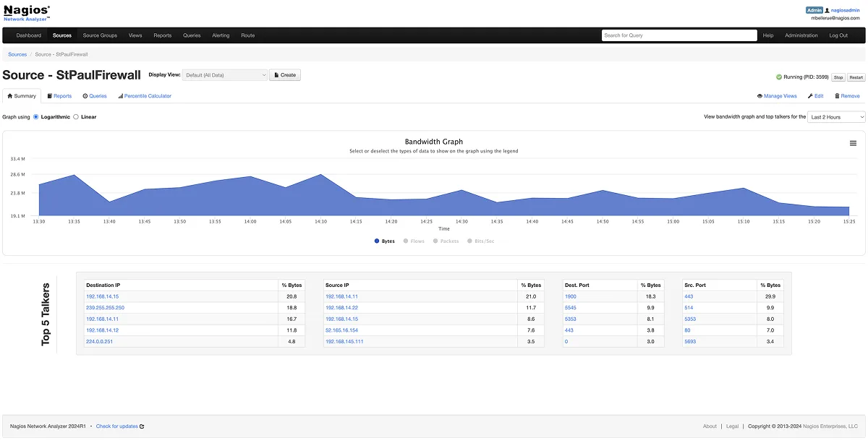
Task: Click the Nagios Network Analyzer logo
Action: coord(27,13)
